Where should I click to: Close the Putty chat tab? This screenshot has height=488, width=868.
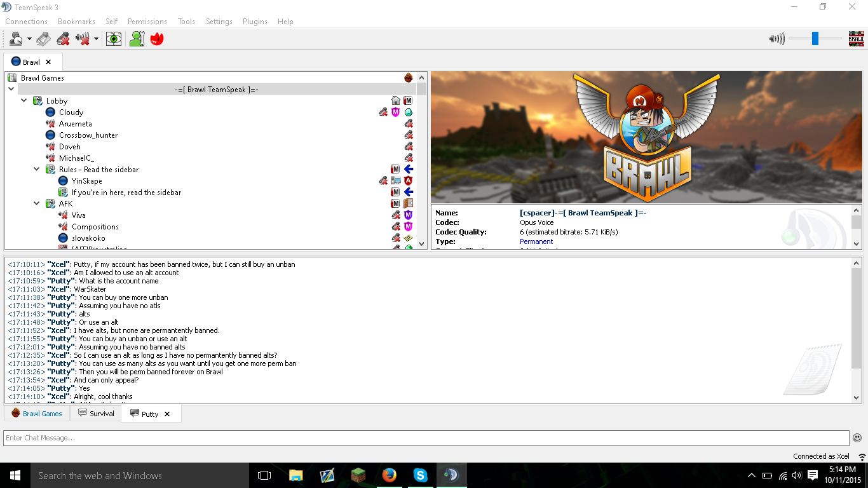[167, 414]
